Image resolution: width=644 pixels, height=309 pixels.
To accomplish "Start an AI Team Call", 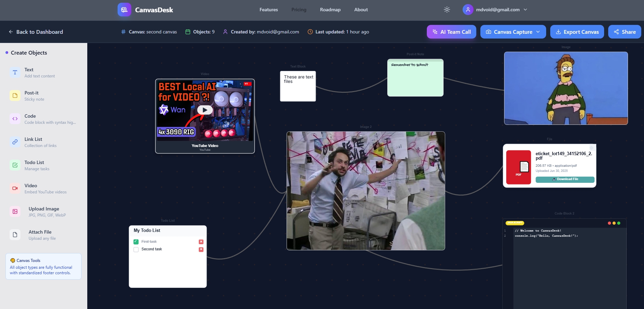I will pyautogui.click(x=451, y=32).
